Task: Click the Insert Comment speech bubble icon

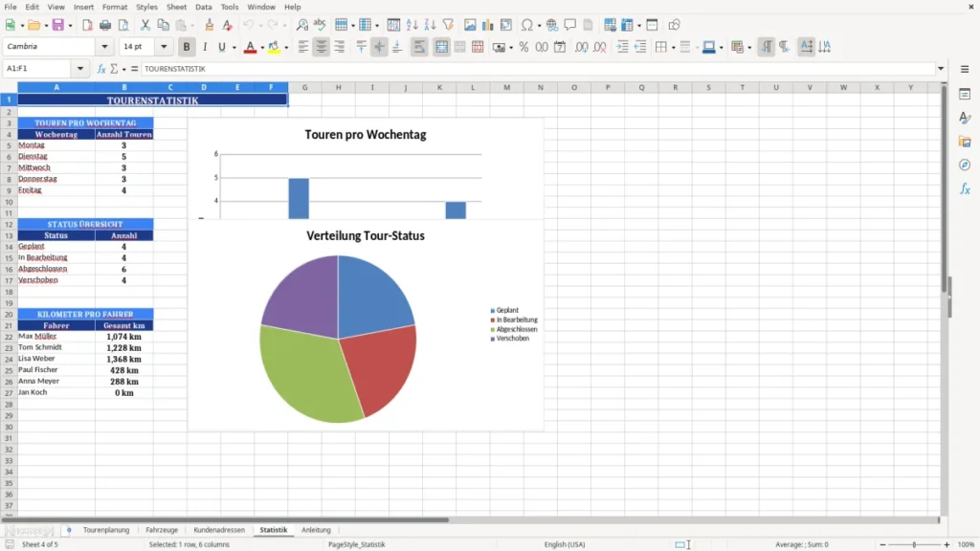Action: 570,25
